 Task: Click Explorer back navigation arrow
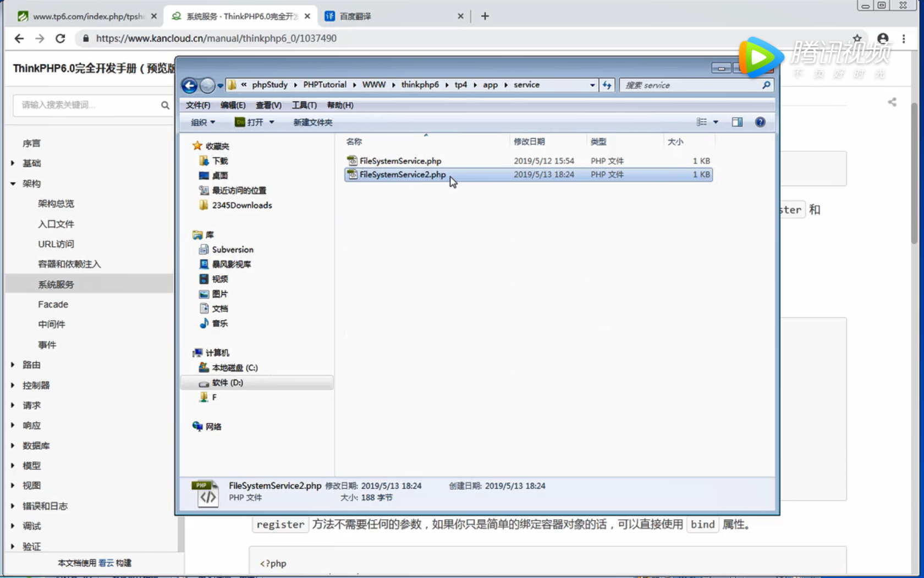(x=189, y=85)
